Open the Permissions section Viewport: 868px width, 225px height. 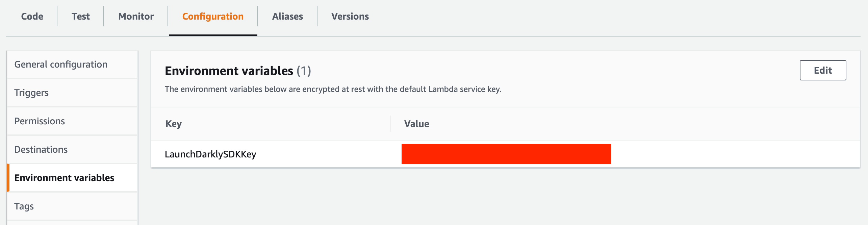pos(40,121)
